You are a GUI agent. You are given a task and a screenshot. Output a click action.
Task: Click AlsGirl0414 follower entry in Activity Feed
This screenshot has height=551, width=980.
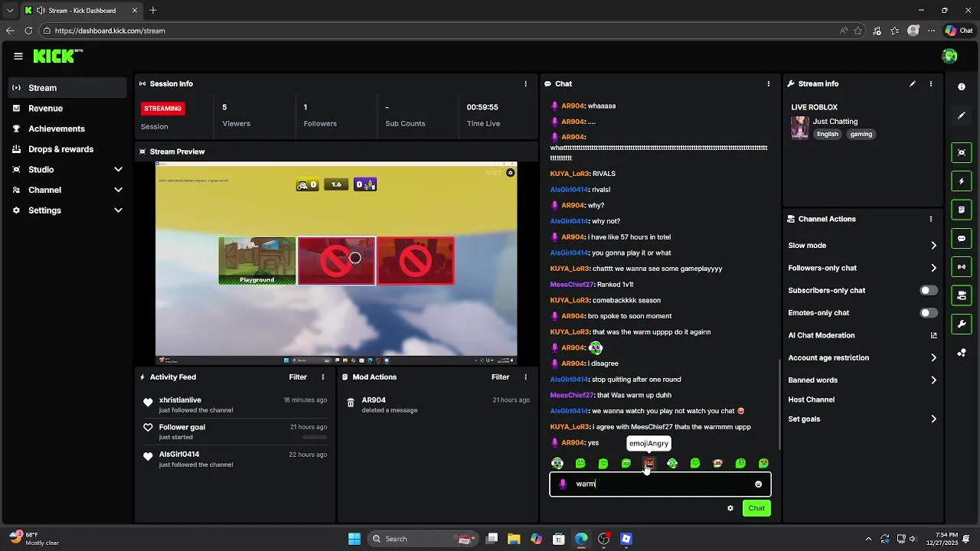(x=235, y=459)
